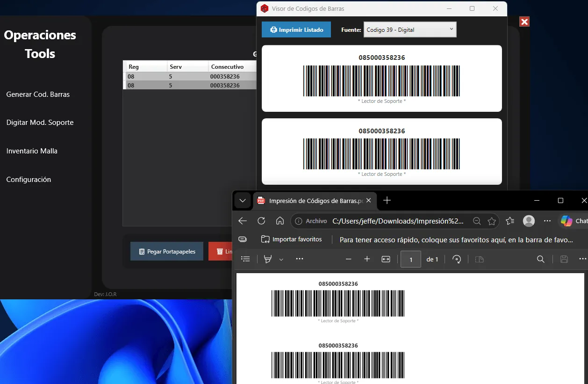Close the overlay with the red X icon
This screenshot has height=384, width=588.
point(524,22)
